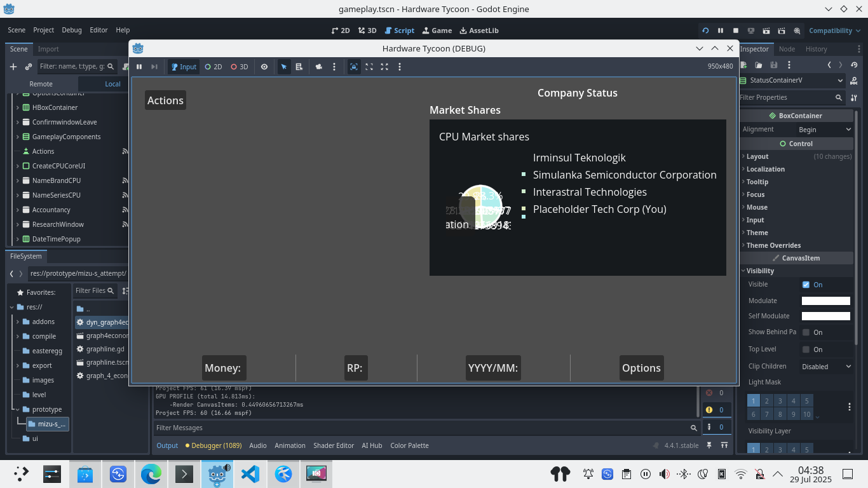Click the inspector property tools sliders icon
This screenshot has height=488, width=868.
853,97
